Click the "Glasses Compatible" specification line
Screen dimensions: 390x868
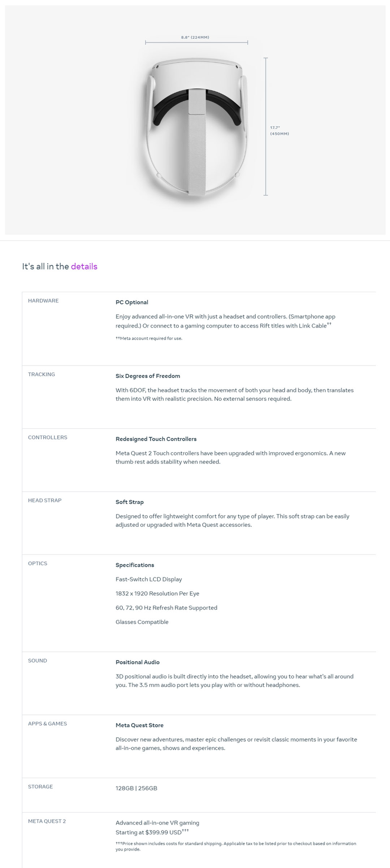[142, 622]
